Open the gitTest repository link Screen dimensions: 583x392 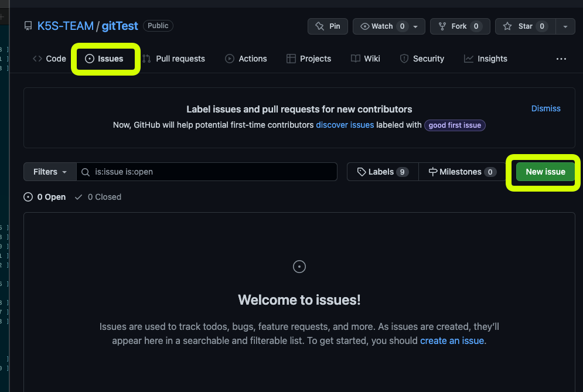click(x=120, y=26)
